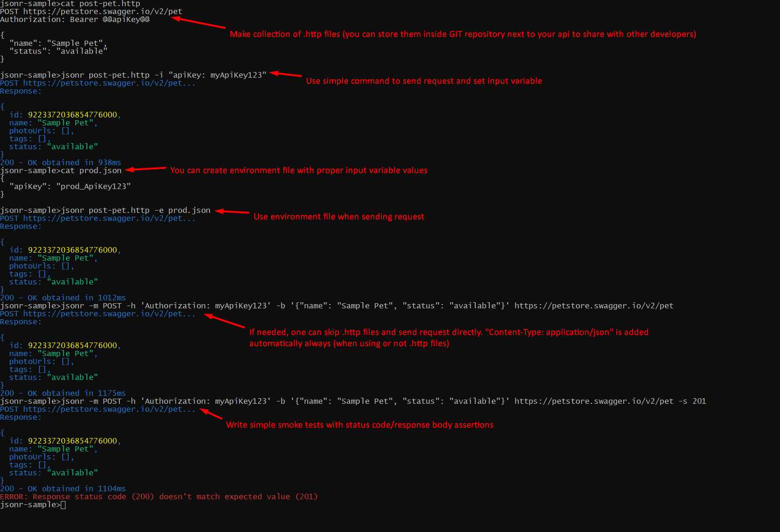The image size is (780, 532).
Task: Open the full petstore URL in the -s 201 command
Action: pyautogui.click(x=594, y=401)
